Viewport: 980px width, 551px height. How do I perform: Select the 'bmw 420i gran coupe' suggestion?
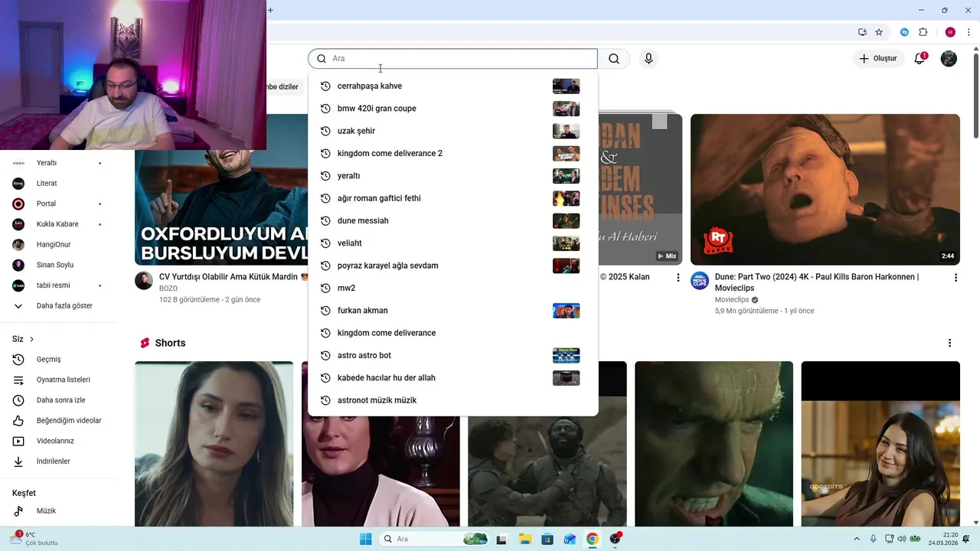point(452,109)
